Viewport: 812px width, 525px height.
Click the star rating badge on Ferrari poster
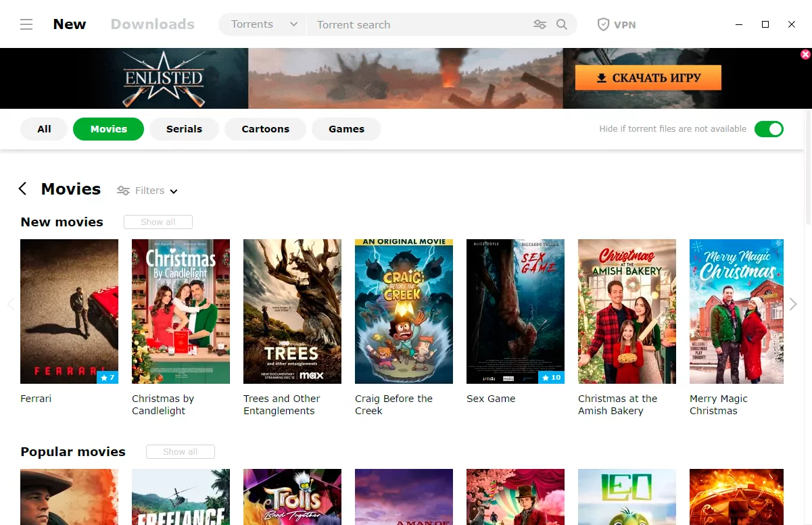point(108,378)
